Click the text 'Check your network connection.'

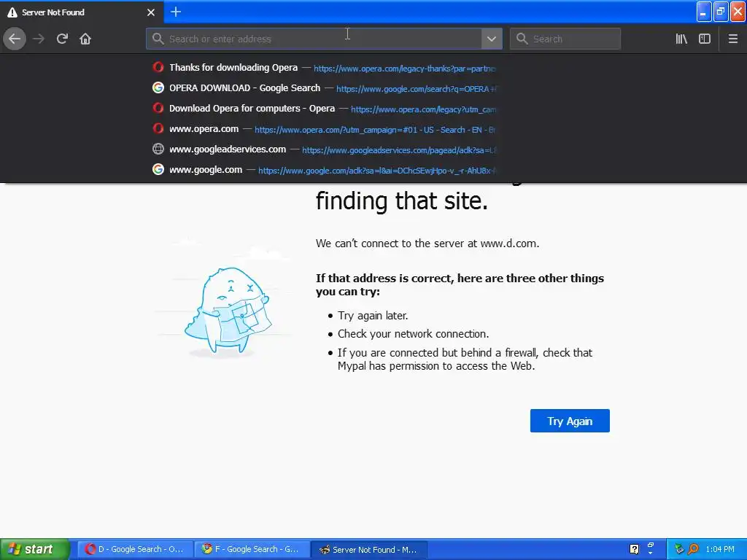[x=413, y=334]
